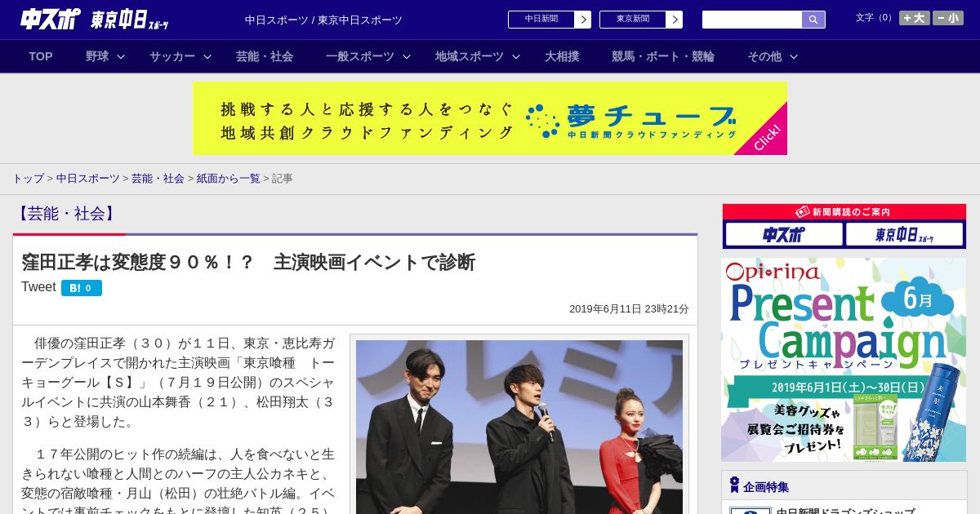Expand the 地域スポーツ dropdown chevron
This screenshot has width=980, height=514.
tap(516, 57)
